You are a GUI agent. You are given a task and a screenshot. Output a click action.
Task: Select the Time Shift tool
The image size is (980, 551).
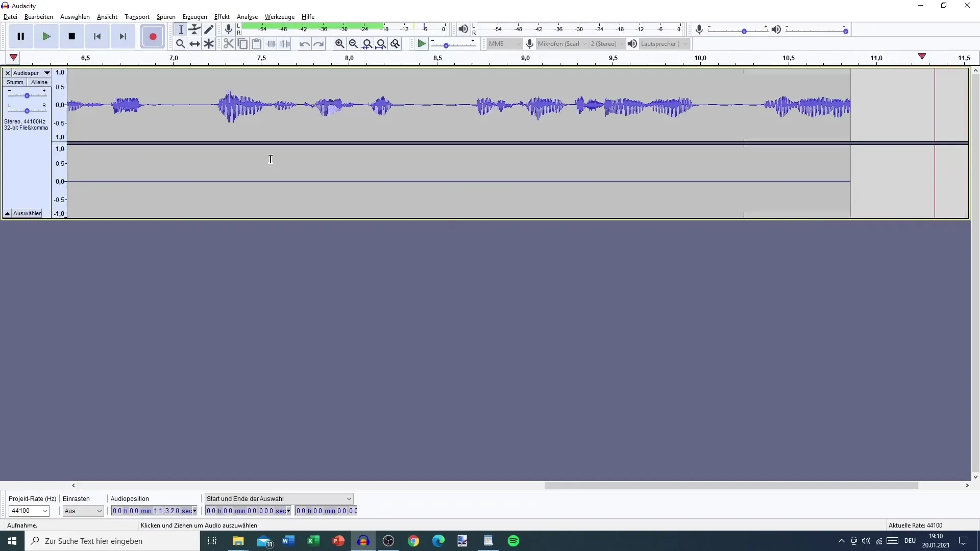[194, 44]
